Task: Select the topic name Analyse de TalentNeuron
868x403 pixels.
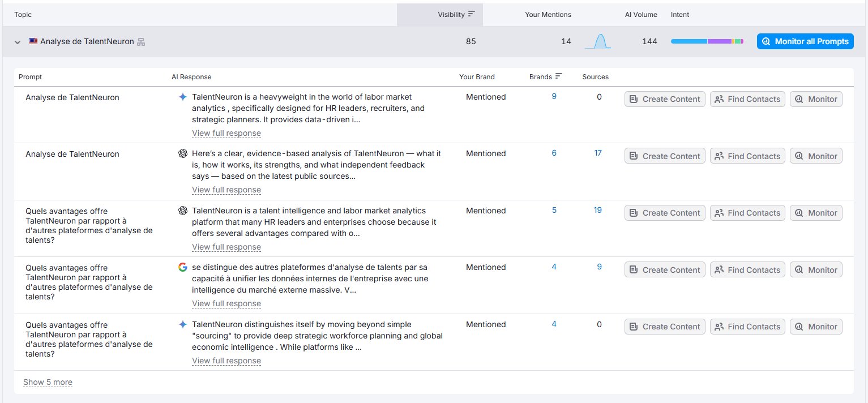Action: (x=87, y=41)
